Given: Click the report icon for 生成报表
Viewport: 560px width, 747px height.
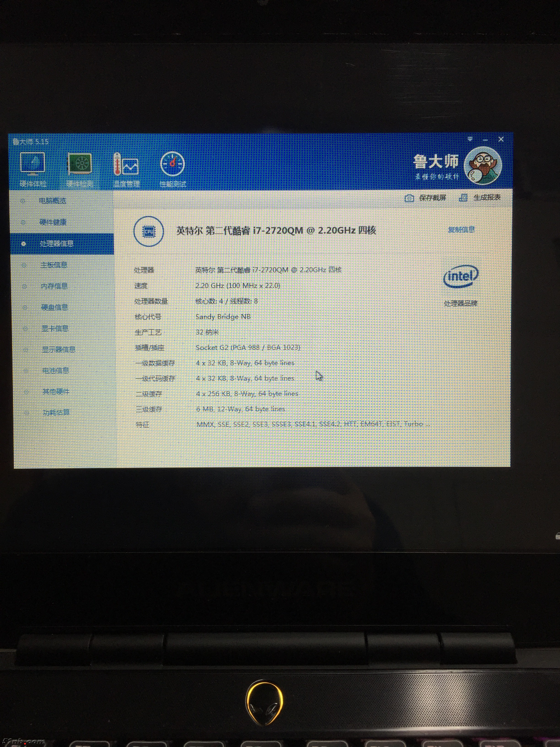Looking at the screenshot, I should [463, 198].
